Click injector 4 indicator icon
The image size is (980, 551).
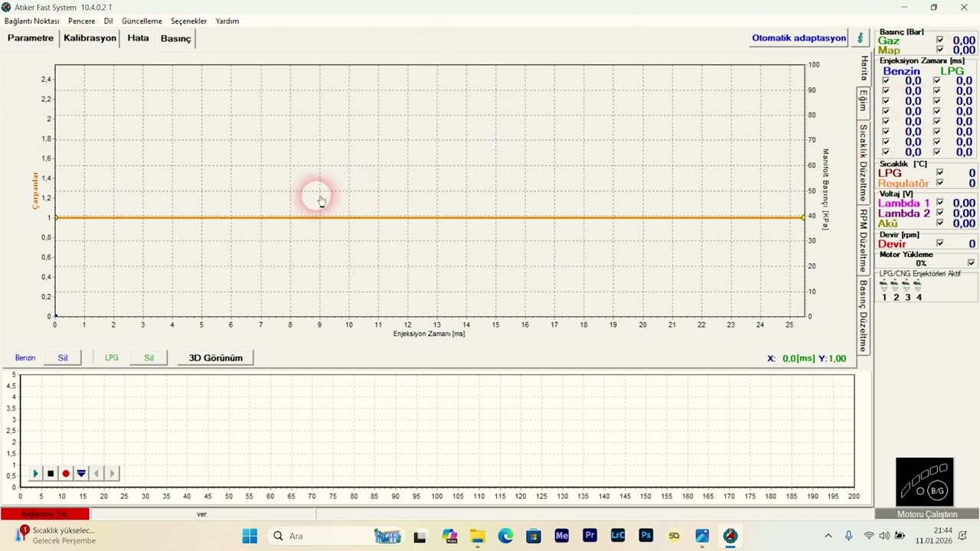click(x=917, y=285)
